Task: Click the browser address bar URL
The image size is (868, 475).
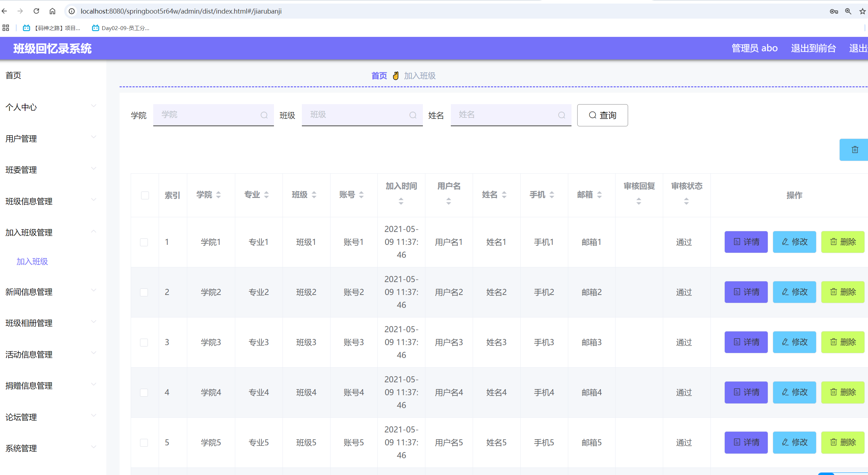Action: pyautogui.click(x=181, y=11)
